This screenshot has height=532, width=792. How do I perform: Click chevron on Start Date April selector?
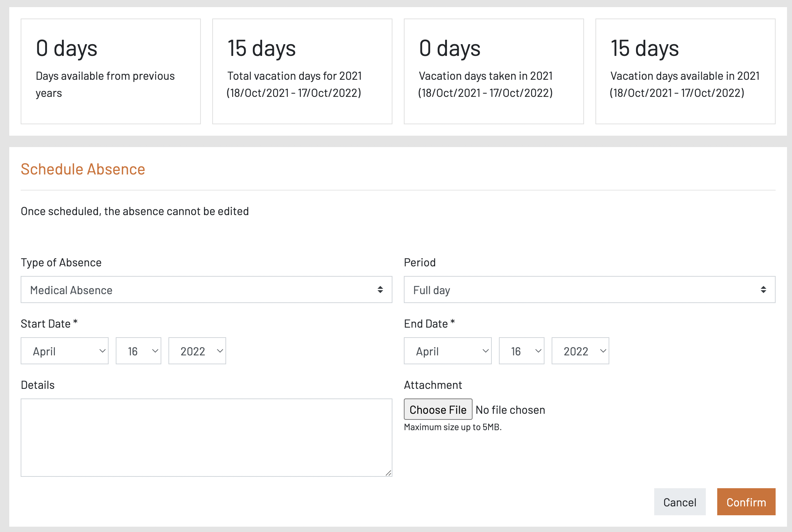pyautogui.click(x=102, y=351)
